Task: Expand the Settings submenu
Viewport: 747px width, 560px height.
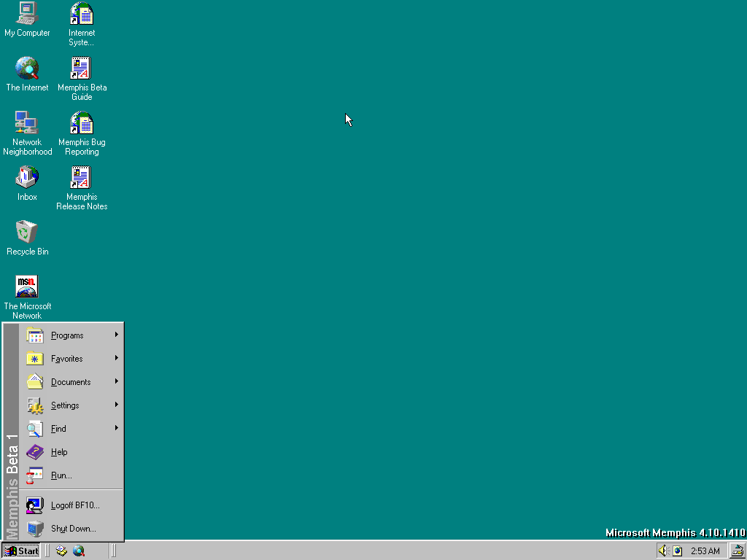Action: tap(71, 405)
